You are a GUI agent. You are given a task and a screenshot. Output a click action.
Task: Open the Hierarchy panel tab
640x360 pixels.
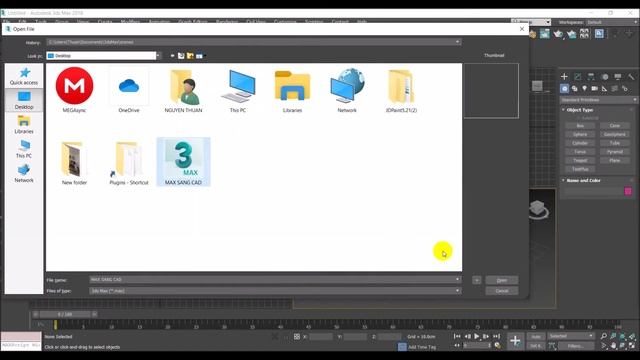pos(591,76)
